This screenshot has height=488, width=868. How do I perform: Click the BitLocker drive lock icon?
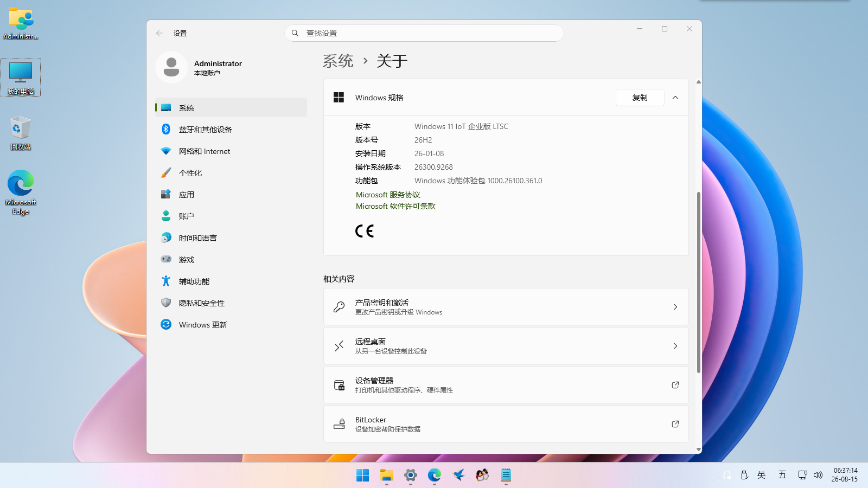click(x=339, y=424)
